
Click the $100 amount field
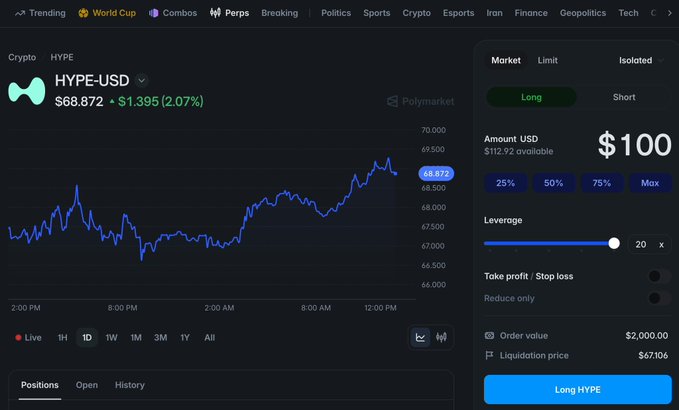click(x=635, y=145)
